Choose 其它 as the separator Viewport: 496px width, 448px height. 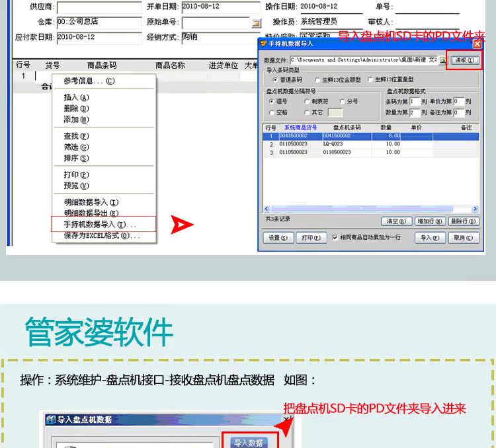click(x=313, y=112)
